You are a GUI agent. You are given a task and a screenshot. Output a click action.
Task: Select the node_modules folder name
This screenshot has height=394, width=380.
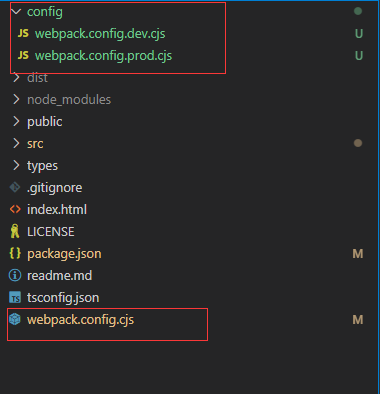pos(69,100)
